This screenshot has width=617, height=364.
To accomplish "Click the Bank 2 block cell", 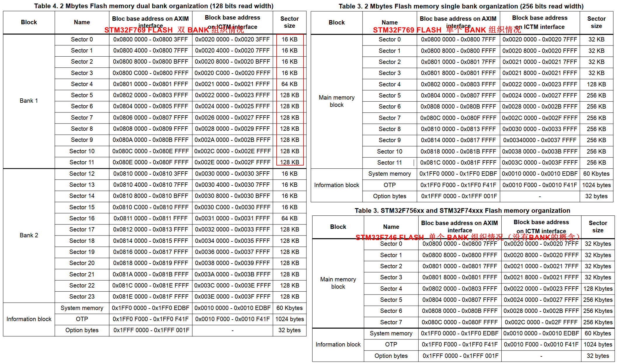I will click(x=29, y=235).
